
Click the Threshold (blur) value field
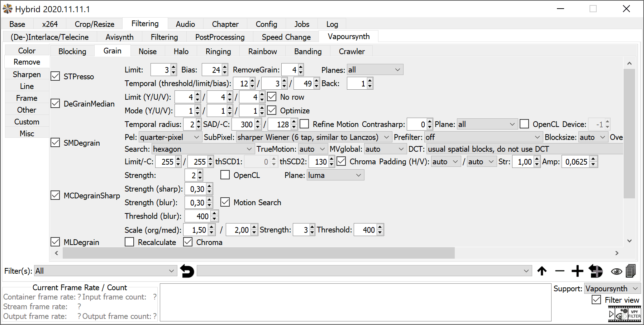pyautogui.click(x=198, y=216)
